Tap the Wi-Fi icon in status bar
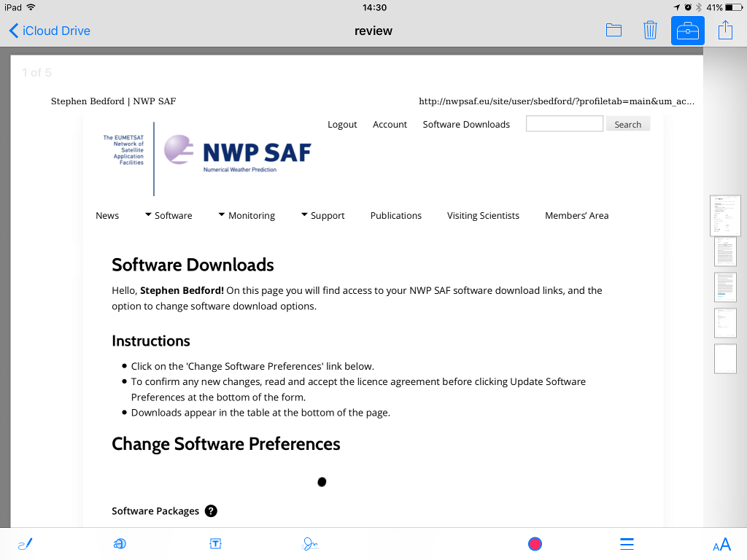Viewport: 747px width, 560px height. click(x=31, y=7)
